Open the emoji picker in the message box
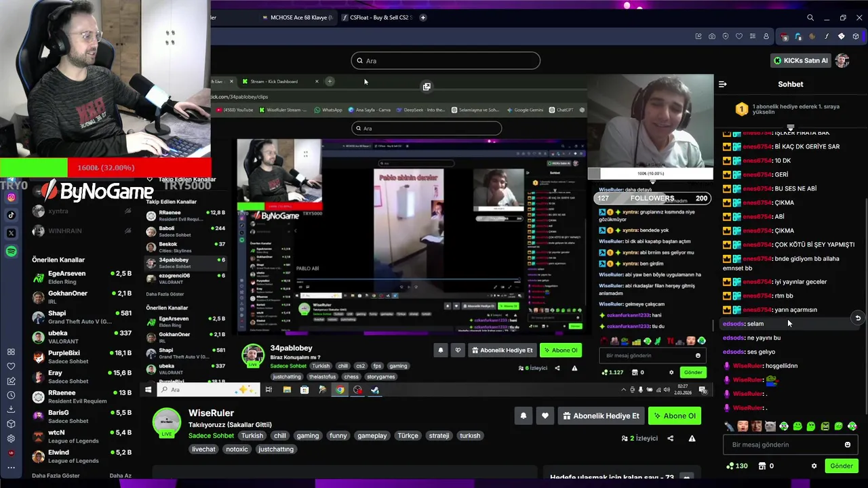Viewport: 868px width, 488px height. pos(848,445)
